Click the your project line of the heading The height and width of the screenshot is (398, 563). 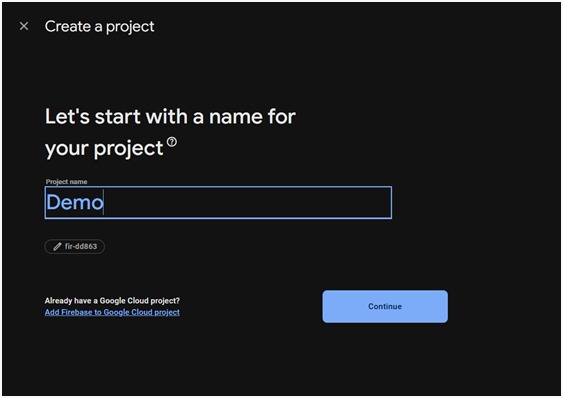pos(104,148)
